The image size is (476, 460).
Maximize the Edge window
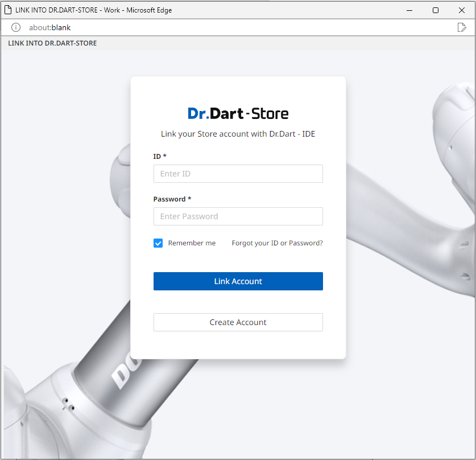coord(436,10)
